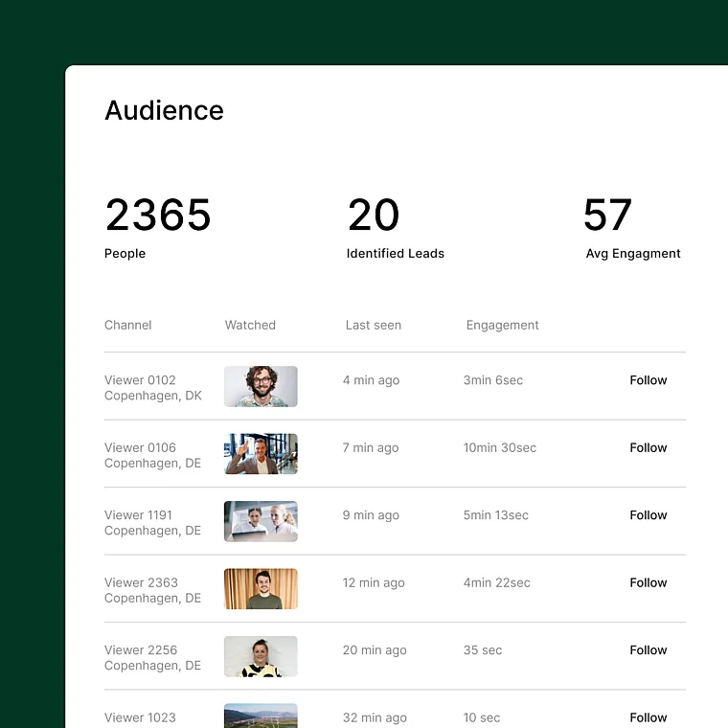Open the Viewer 0102 name link
The image size is (728, 728).
pyautogui.click(x=140, y=380)
